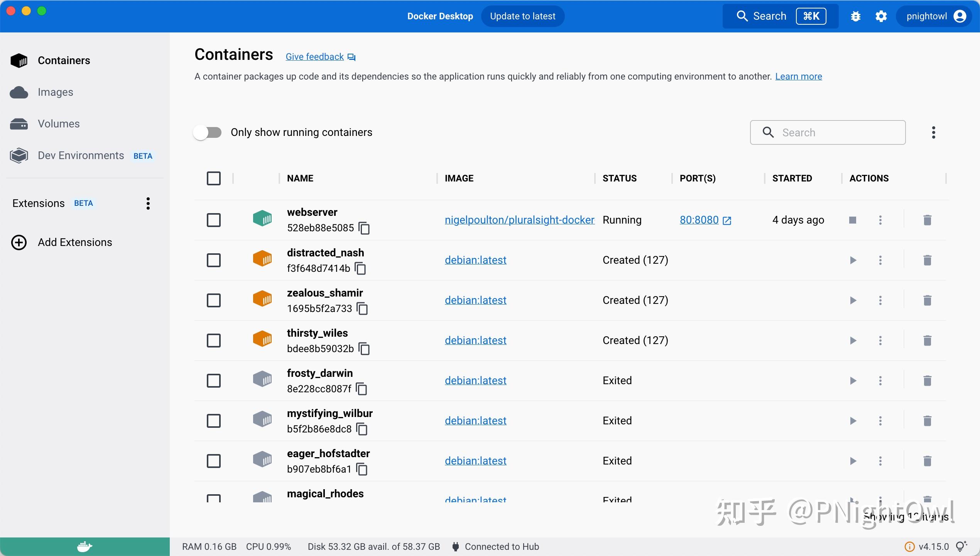Open settings gear in title bar
This screenshot has width=980, height=556.
click(x=881, y=16)
